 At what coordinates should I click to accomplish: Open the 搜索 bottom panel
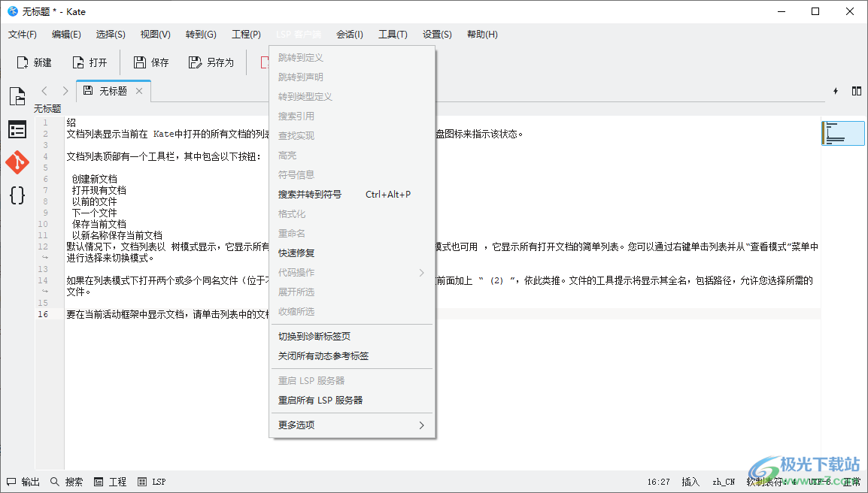pos(66,482)
